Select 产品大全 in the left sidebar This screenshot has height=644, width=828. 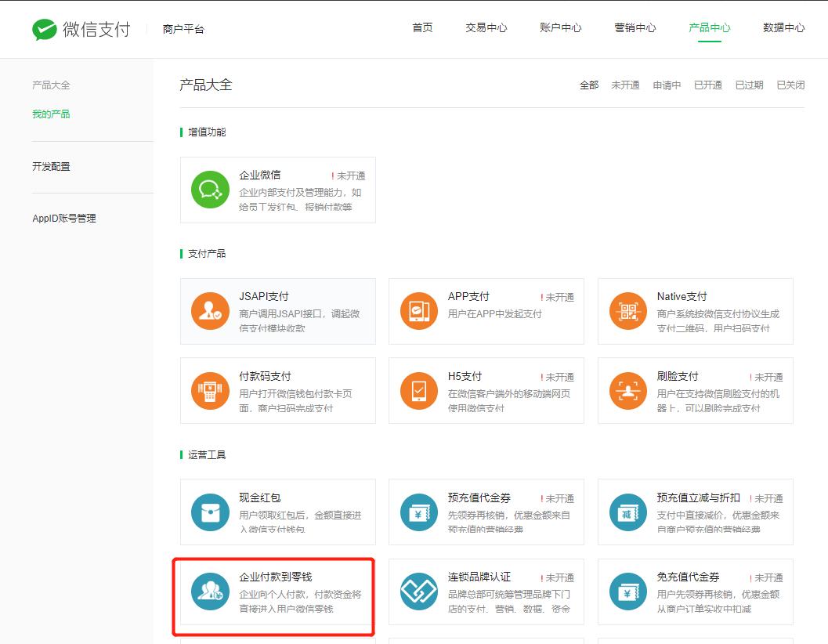51,85
